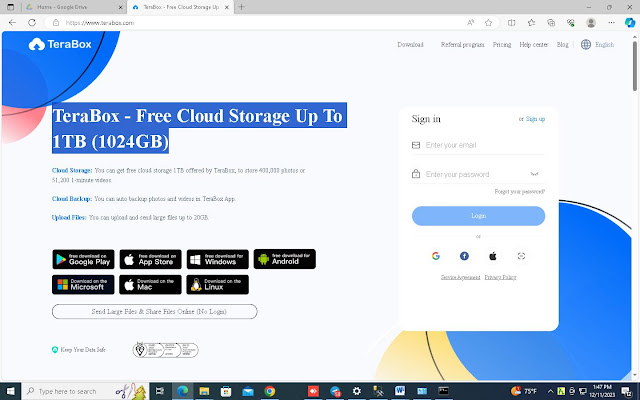Click Google Play download badge
This screenshot has height=400, width=640.
click(83, 259)
